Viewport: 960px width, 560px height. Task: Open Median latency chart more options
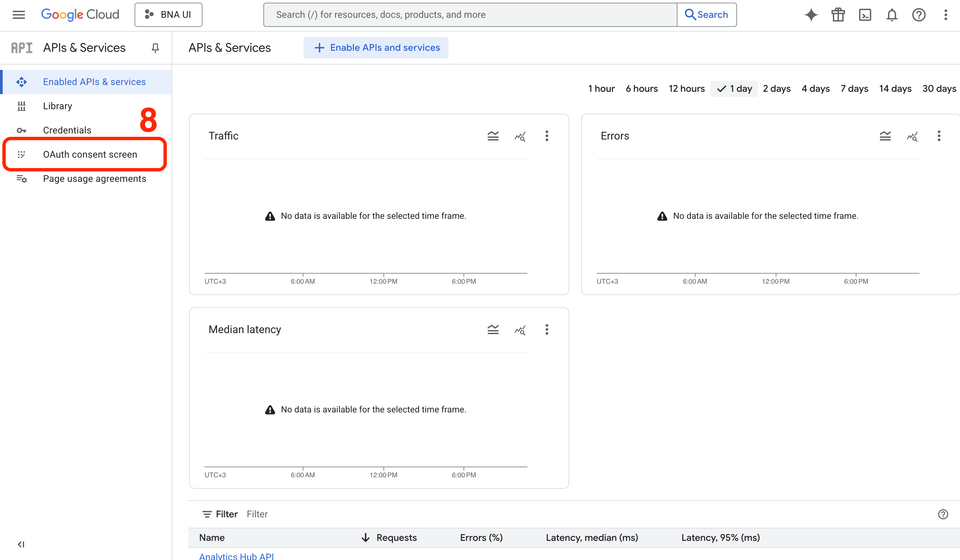(547, 330)
